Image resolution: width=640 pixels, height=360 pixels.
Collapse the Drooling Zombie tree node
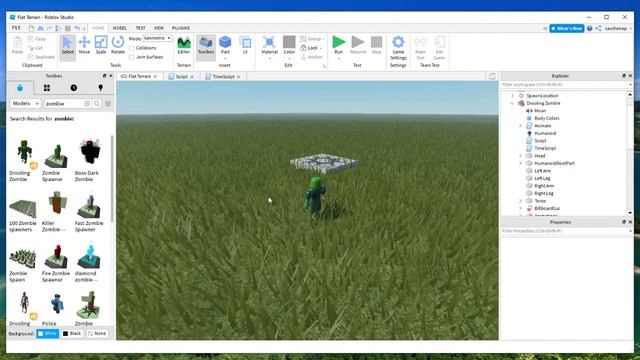pos(512,103)
